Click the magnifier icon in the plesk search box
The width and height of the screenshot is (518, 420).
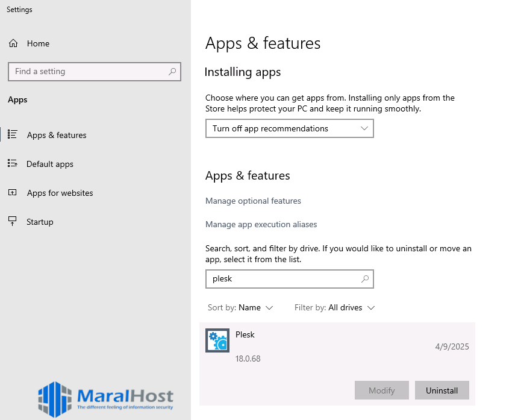click(x=364, y=279)
